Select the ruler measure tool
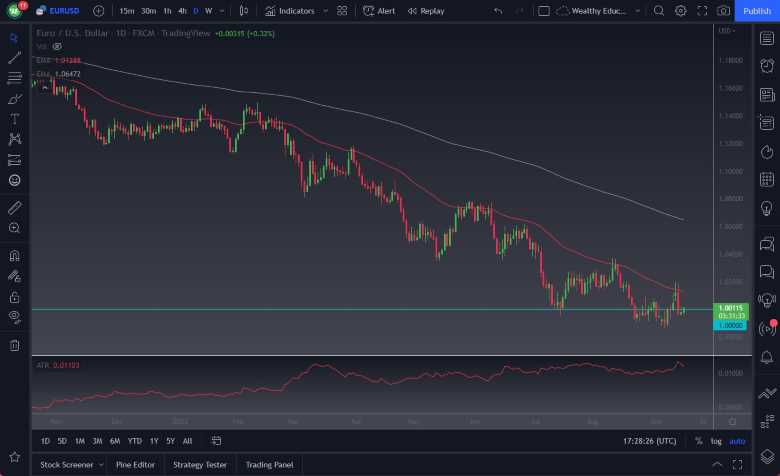 click(x=14, y=207)
